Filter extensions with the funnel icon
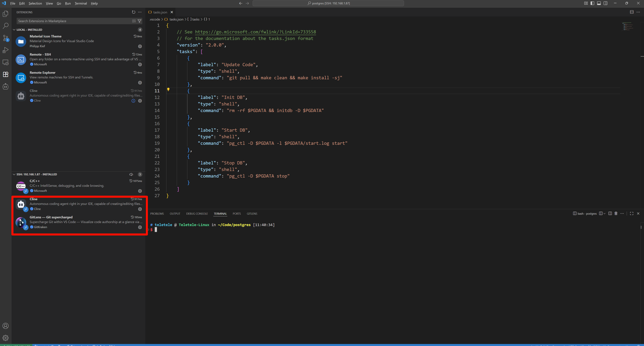Screen dimensions: 644x346 pos(139,21)
